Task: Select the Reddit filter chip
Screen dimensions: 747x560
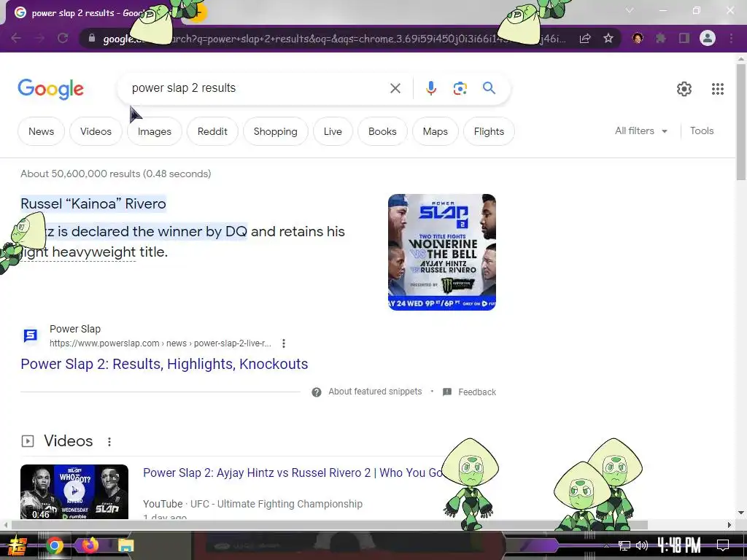Action: 212,131
